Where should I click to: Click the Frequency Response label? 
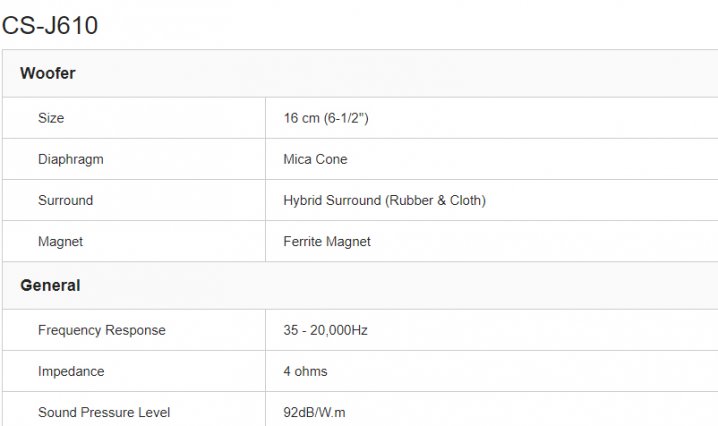pyautogui.click(x=102, y=330)
